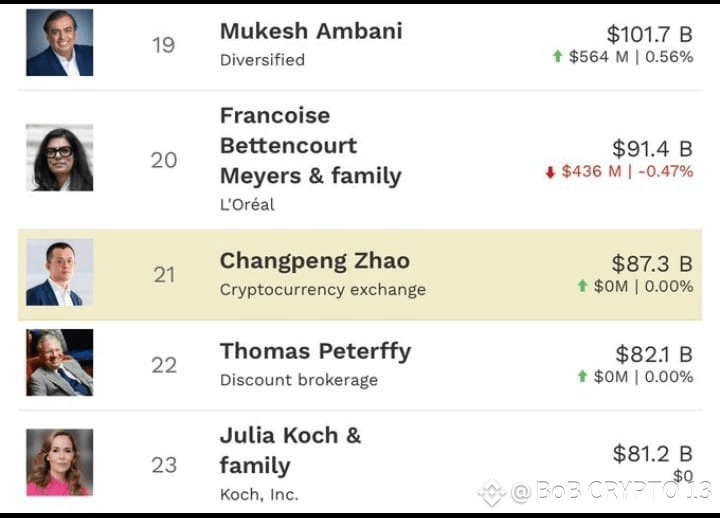Click the green arrow in the Changpeng Zhao row

pyautogui.click(x=582, y=287)
